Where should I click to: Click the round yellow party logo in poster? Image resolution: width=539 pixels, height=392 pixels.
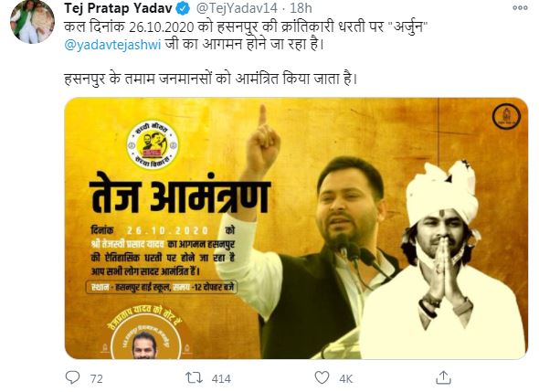point(153,144)
